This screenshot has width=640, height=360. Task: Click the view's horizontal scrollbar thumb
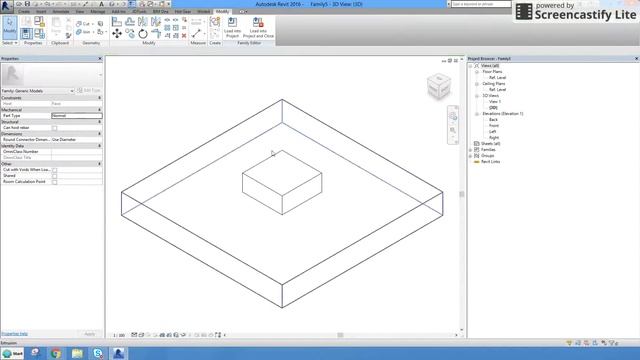(x=340, y=335)
